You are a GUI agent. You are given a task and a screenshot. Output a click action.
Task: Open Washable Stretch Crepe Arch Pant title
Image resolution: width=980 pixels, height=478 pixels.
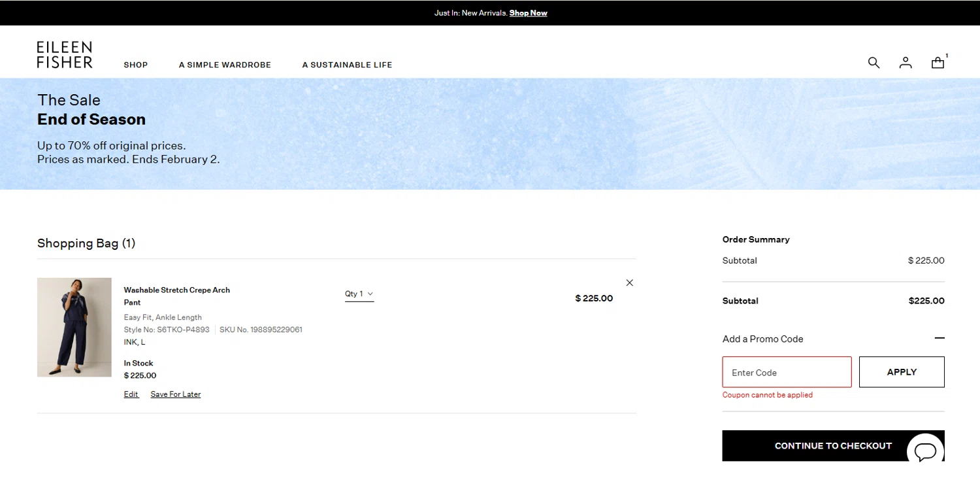click(177, 296)
